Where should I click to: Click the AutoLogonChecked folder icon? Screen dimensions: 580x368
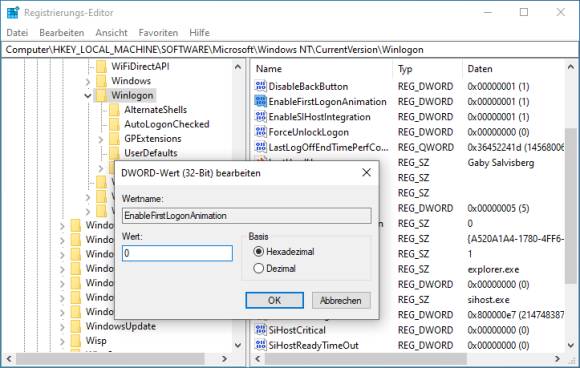tap(114, 124)
